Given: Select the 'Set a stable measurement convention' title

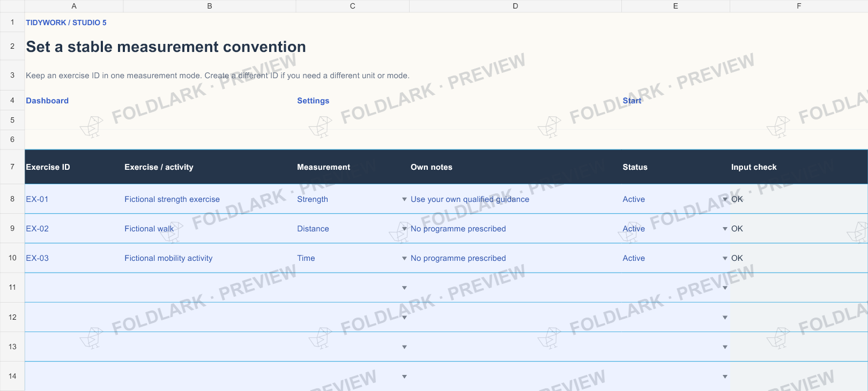Looking at the screenshot, I should [166, 47].
